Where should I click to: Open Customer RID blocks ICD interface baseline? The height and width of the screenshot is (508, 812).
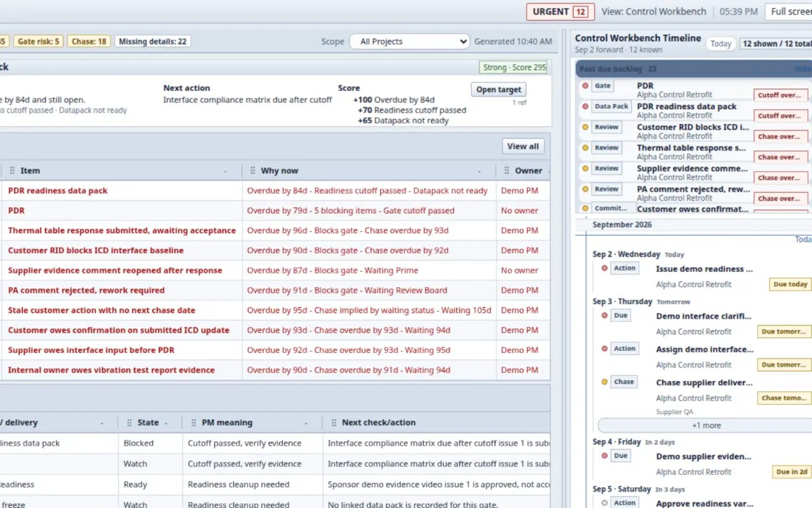click(x=96, y=250)
